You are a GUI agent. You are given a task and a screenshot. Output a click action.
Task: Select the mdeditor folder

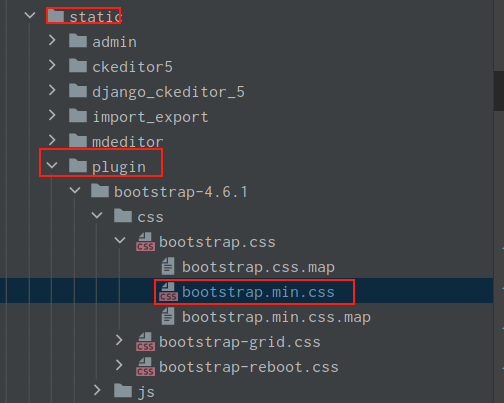point(116,142)
